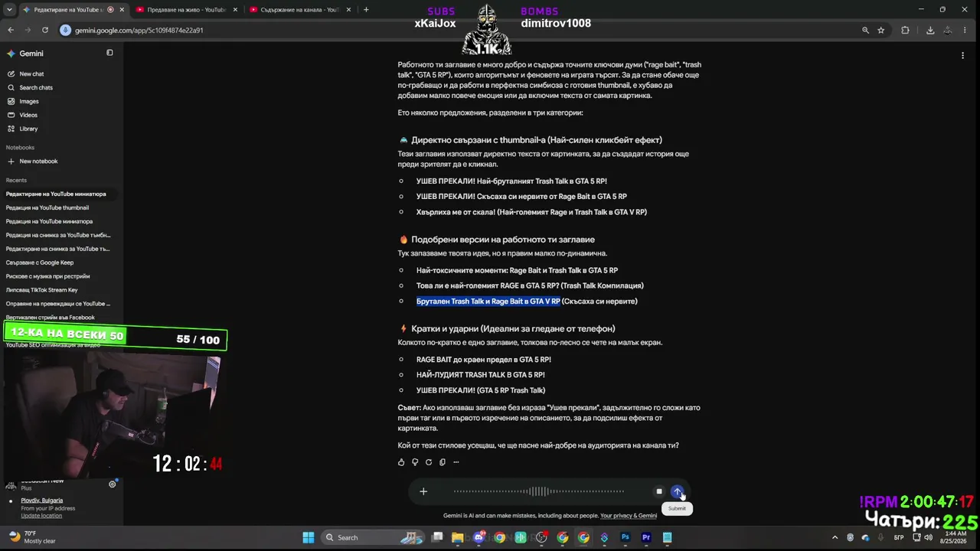Switch the БГР keyboard language indicator
The height and width of the screenshot is (551, 980).
click(899, 537)
